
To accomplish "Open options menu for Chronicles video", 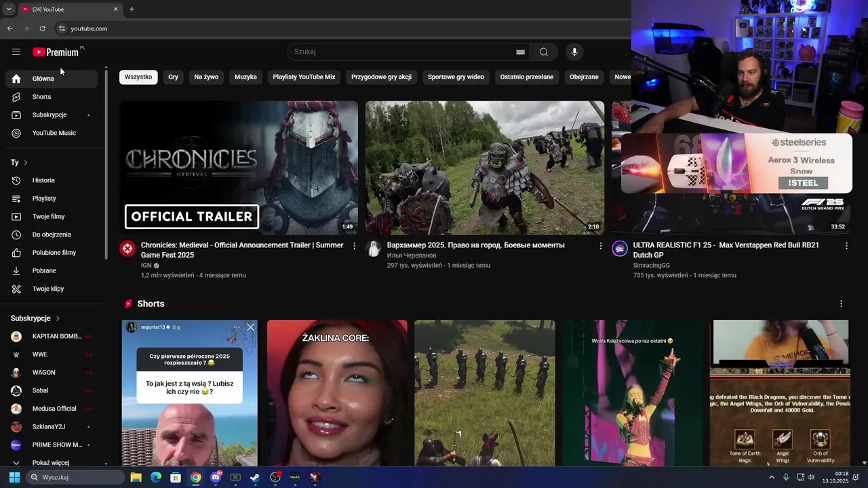I will tap(354, 246).
